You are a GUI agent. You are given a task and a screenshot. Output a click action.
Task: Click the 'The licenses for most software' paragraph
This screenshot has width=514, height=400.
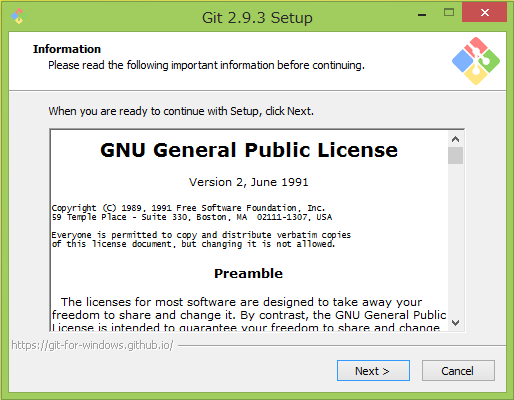tap(249, 314)
